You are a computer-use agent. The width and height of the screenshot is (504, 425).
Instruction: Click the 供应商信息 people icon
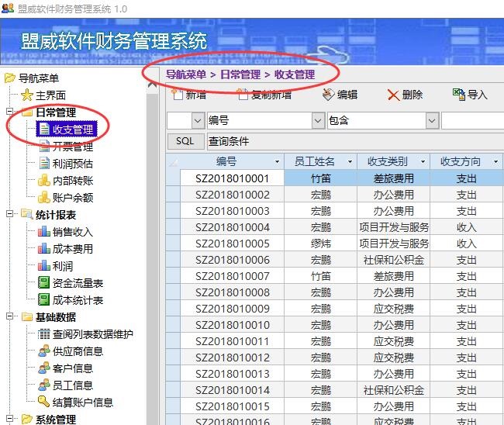[x=44, y=351]
